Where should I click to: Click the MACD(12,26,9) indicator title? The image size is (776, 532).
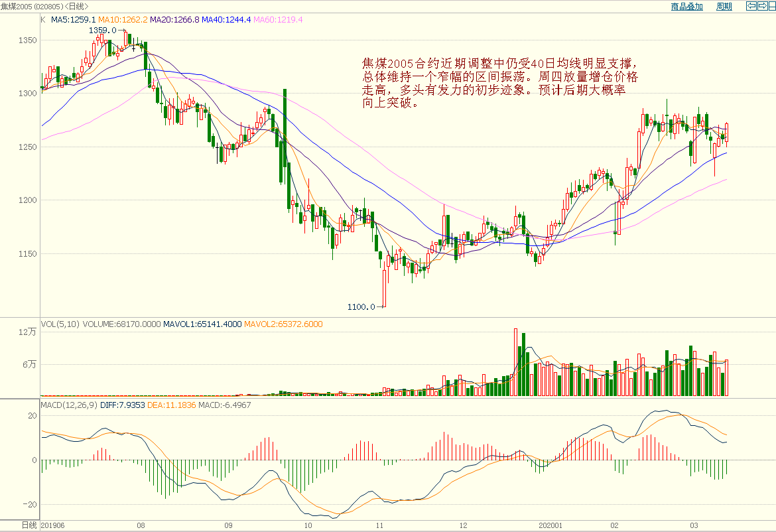coord(69,405)
